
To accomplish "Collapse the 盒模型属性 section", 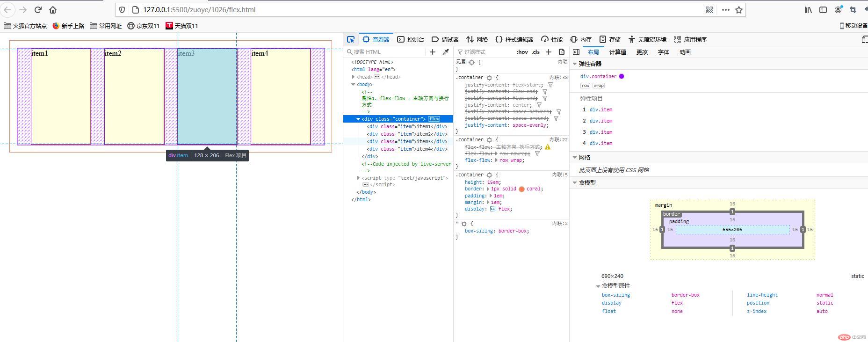I will click(x=598, y=286).
